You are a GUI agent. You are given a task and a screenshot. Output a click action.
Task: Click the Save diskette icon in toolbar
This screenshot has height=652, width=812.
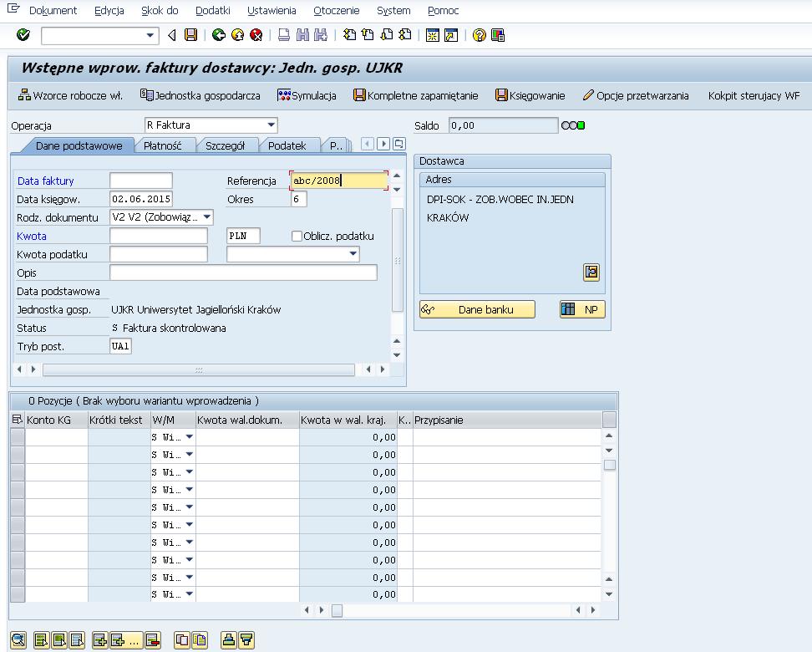[191, 35]
